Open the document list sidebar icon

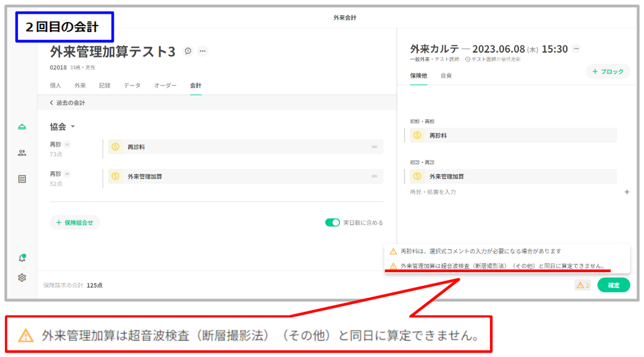coord(22,179)
